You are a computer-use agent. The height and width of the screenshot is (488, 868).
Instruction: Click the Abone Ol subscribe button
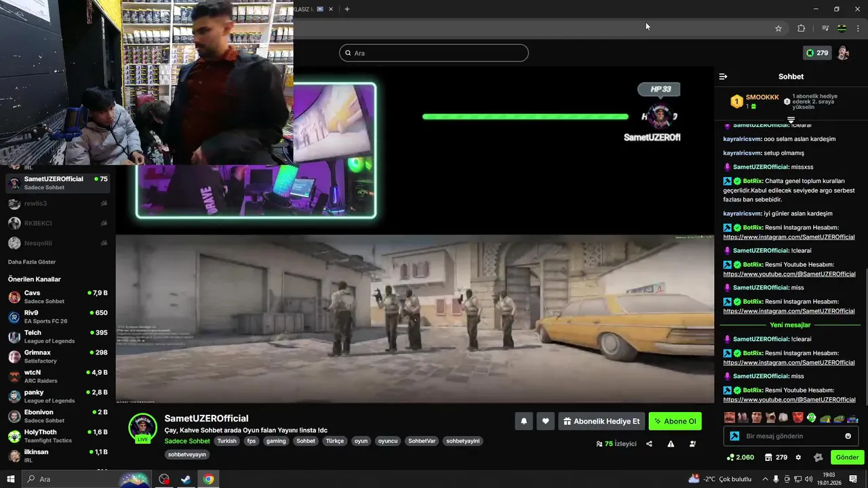pyautogui.click(x=675, y=422)
